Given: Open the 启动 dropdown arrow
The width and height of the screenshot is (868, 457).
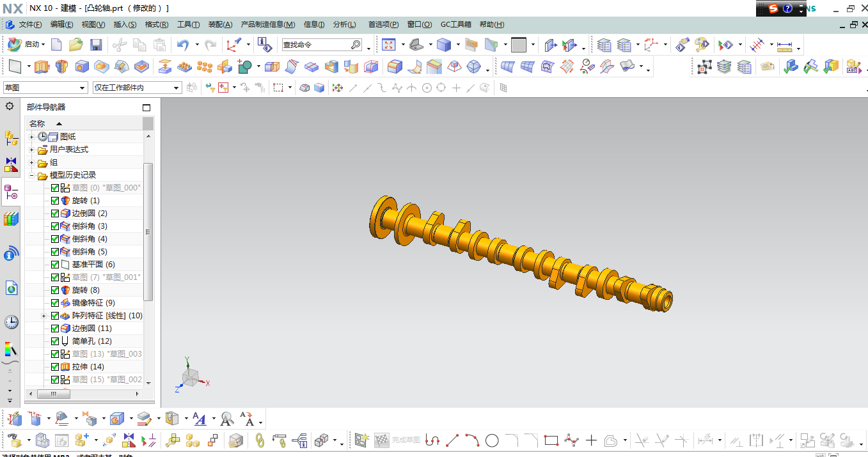Looking at the screenshot, I should point(43,45).
